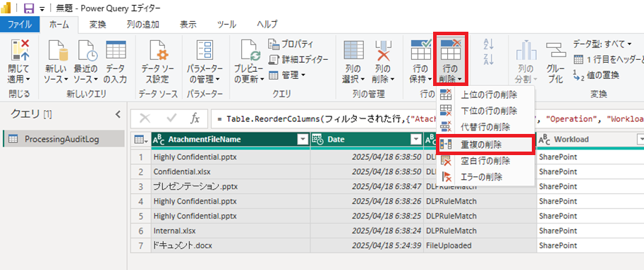This screenshot has width=644, height=270.
Task: Click 1行目をヘッダー (Use First Row as Headers)
Action: [608, 59]
